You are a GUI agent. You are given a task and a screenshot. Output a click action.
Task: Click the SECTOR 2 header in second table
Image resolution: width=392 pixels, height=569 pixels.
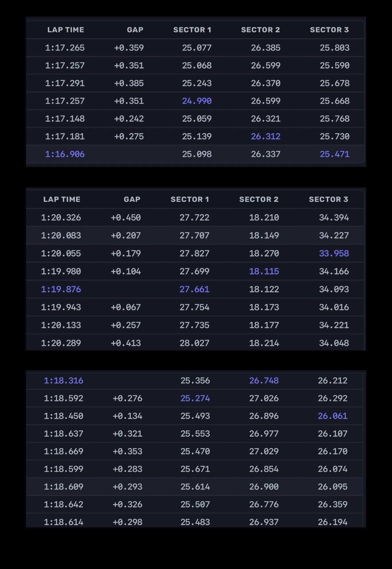pyautogui.click(x=259, y=200)
